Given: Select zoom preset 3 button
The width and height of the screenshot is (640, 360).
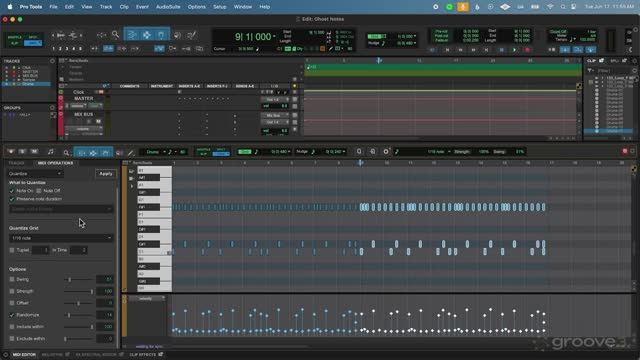Looking at the screenshot, I should (x=67, y=49).
